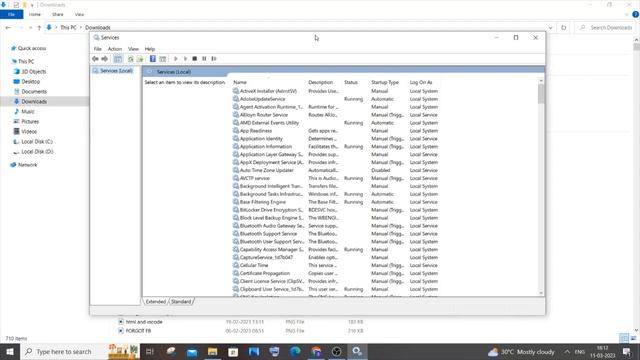Click Explorer's address bar refresh icon
Screen dimensions: 640x360
(564, 27)
